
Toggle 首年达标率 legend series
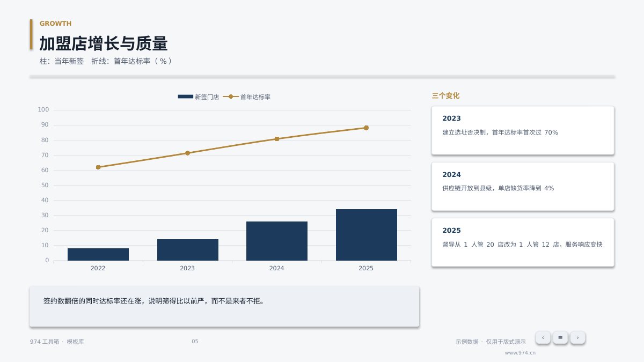click(x=247, y=97)
